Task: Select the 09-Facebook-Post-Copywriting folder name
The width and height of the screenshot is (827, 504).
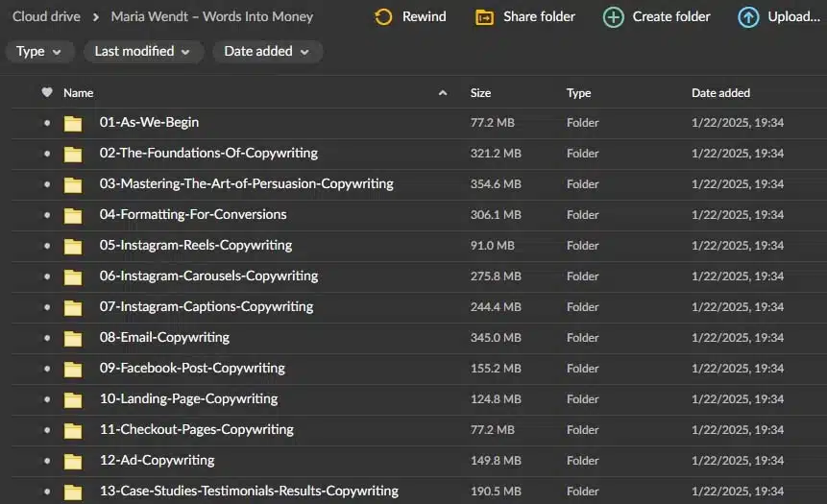Action: click(x=192, y=368)
